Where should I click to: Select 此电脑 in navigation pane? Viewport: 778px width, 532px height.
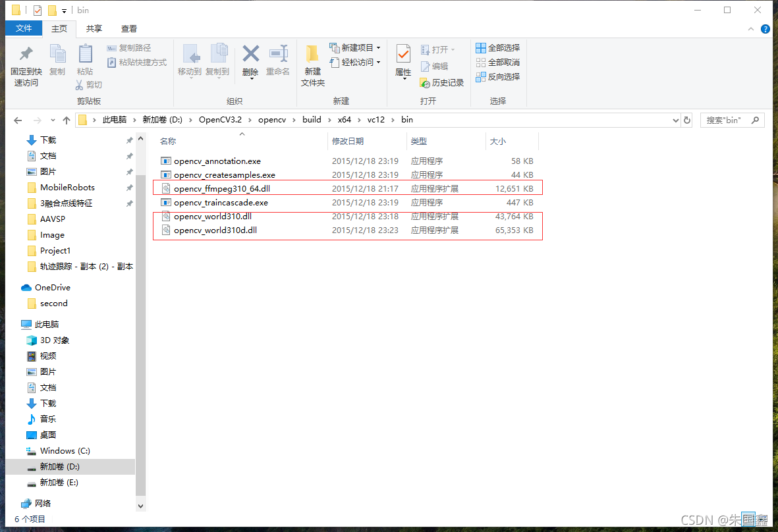click(x=47, y=324)
